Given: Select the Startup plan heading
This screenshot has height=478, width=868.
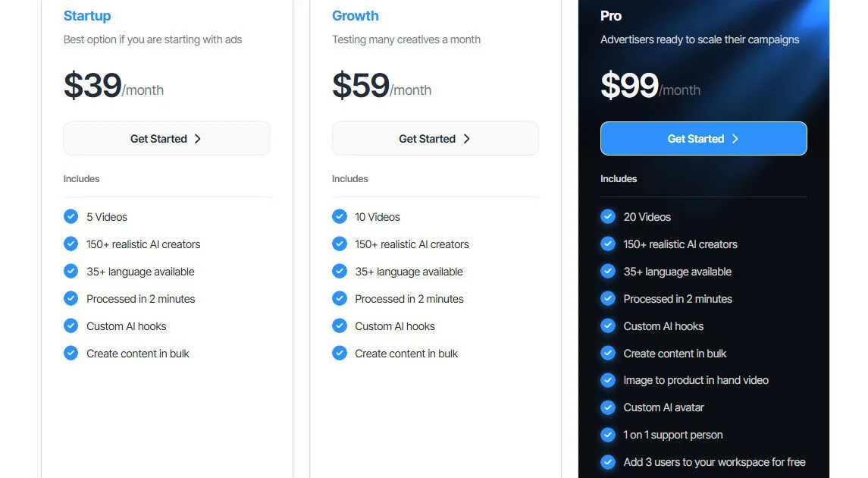Looking at the screenshot, I should tap(87, 15).
